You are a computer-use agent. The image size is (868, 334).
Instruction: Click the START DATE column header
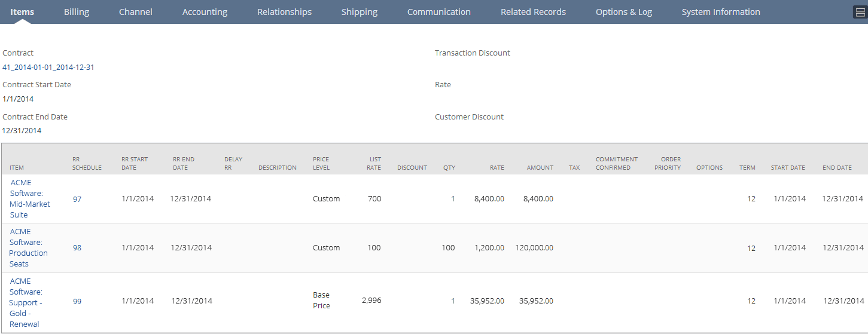click(788, 168)
